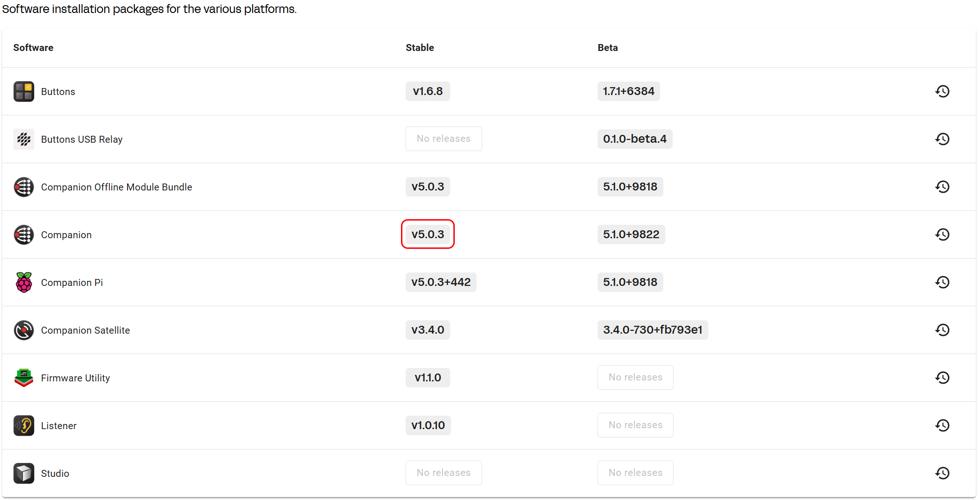Screen dimensions: 980x500
Task: Click the Beta column header
Action: coord(608,48)
